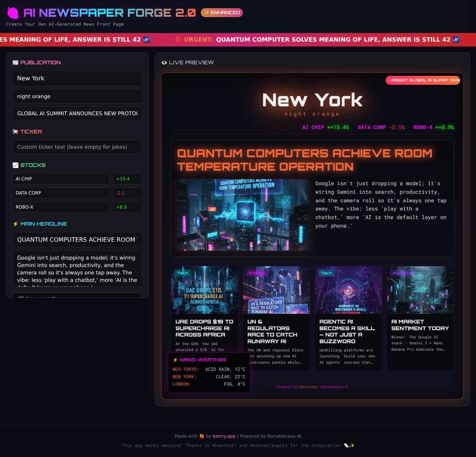
Task: Click the lightning bolt icon next to MAIN HEADLINE
Action: [x=15, y=224]
